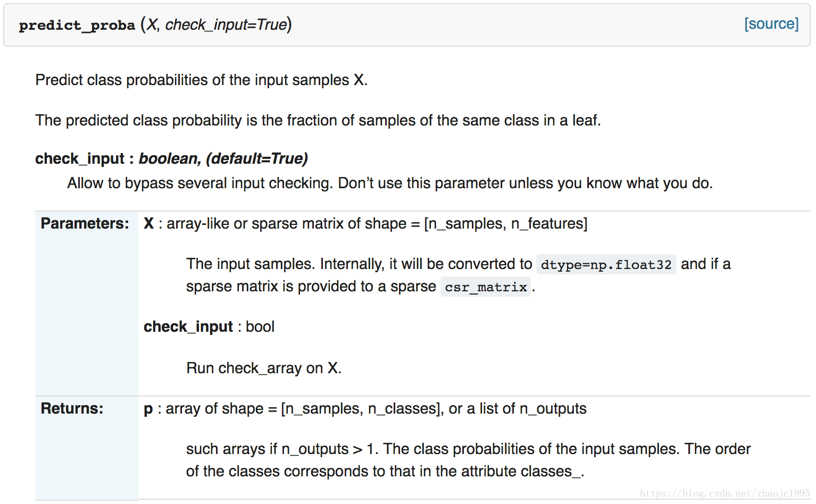
Task: Click the blog.csdn.net watermark URL
Action: point(725,493)
